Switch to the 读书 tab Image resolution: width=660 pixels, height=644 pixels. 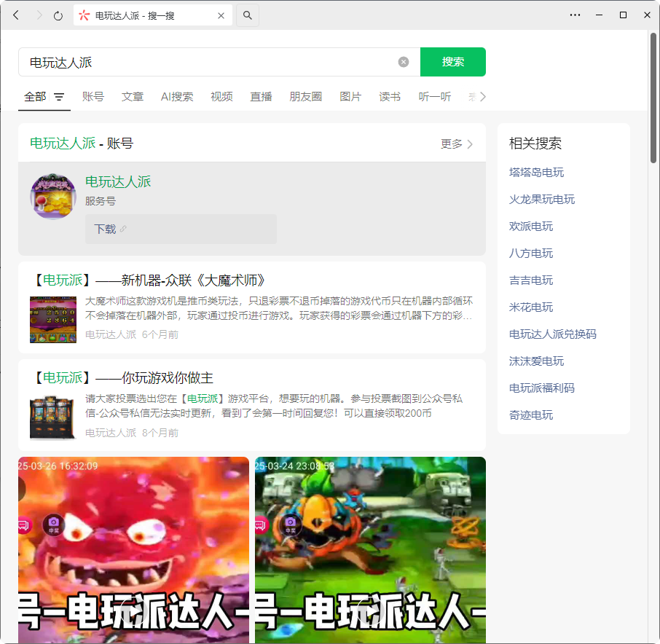pos(390,97)
